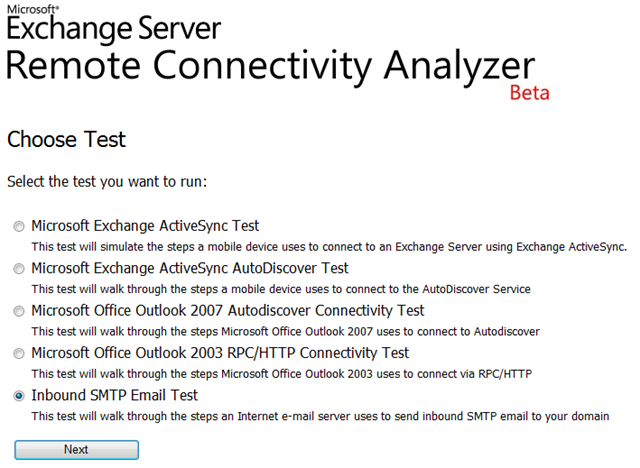Click the Remote Connectivity Analyzer title

click(x=271, y=65)
